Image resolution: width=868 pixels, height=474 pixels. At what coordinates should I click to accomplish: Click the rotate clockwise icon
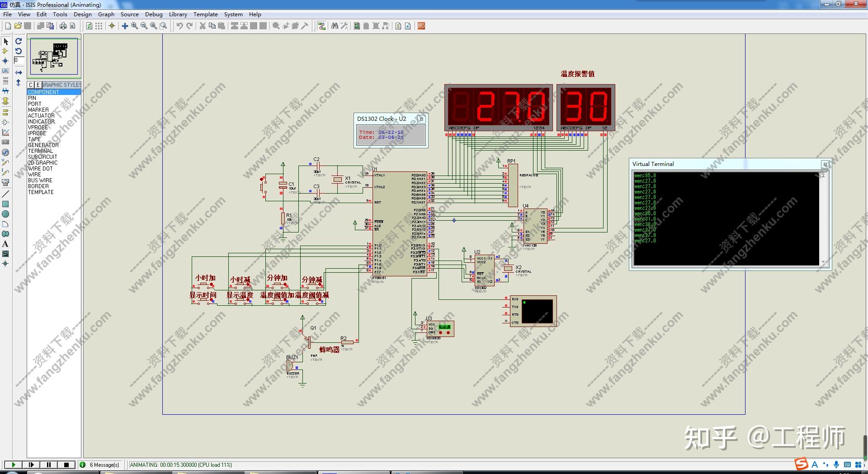coord(19,41)
